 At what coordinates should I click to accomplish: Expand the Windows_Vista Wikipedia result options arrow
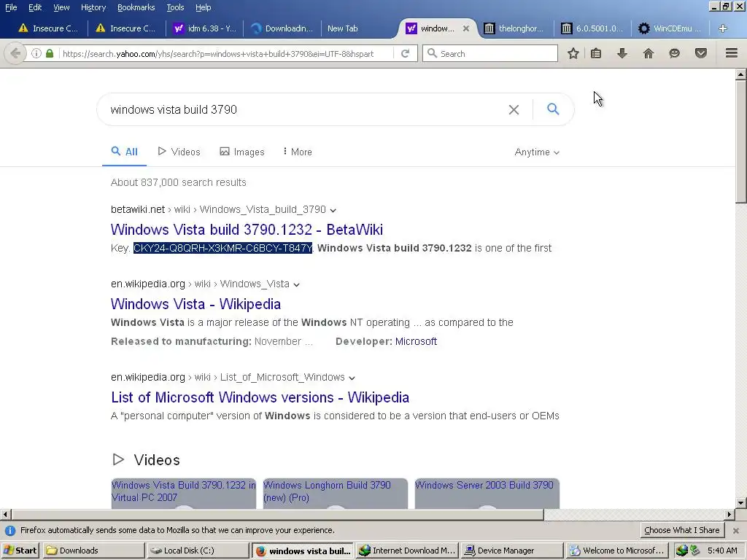pos(296,284)
